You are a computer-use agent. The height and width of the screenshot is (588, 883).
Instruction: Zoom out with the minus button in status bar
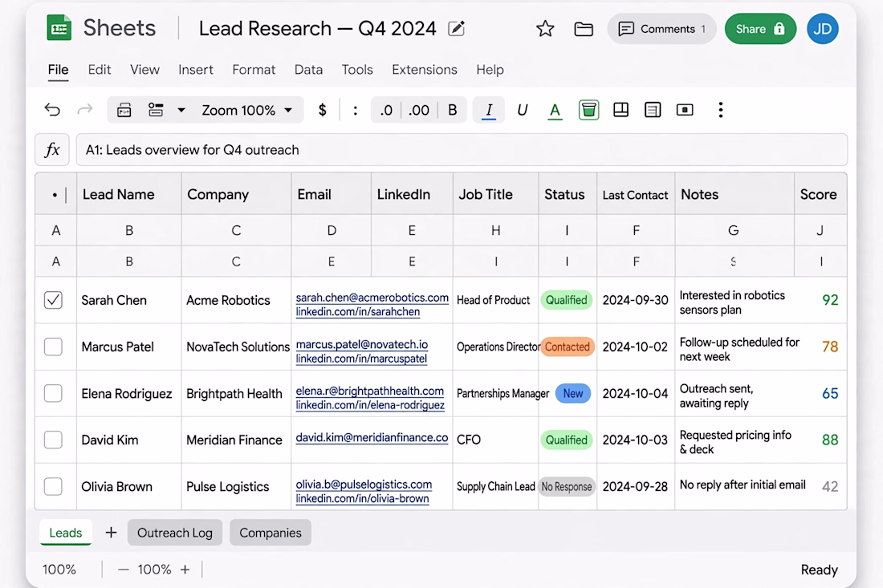(124, 570)
